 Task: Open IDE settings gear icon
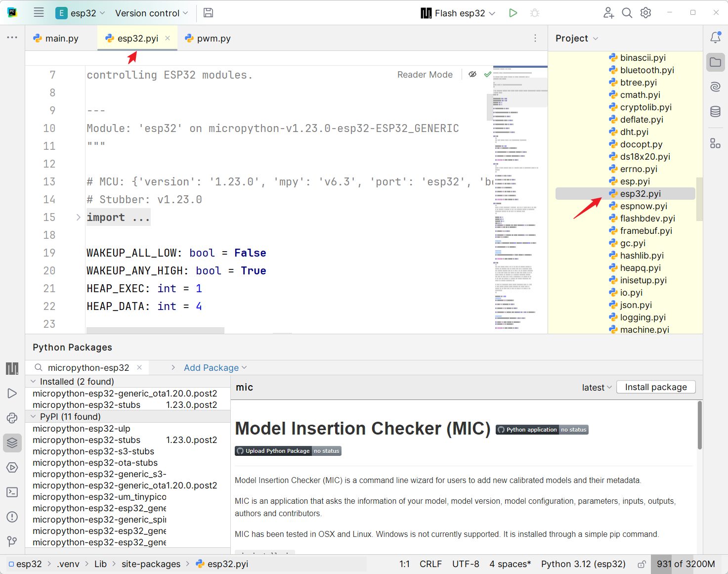(646, 13)
